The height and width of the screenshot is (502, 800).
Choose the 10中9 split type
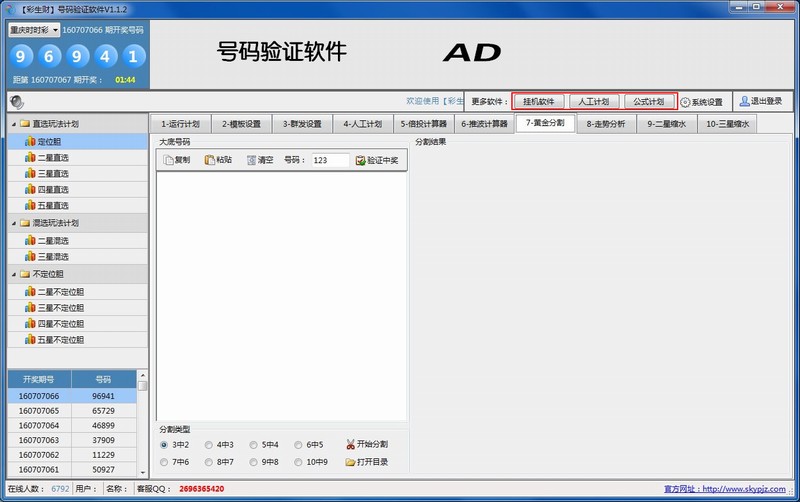pos(299,462)
